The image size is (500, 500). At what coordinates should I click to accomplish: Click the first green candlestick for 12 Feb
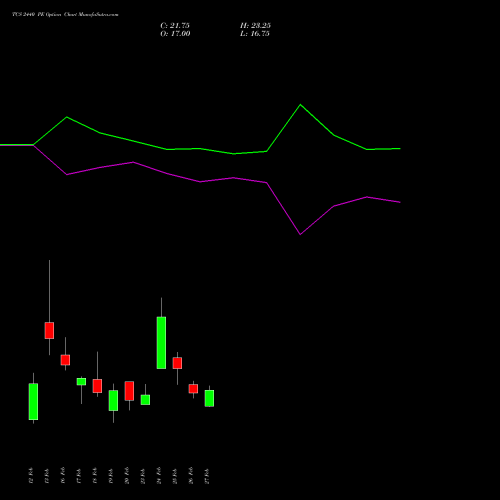33,402
